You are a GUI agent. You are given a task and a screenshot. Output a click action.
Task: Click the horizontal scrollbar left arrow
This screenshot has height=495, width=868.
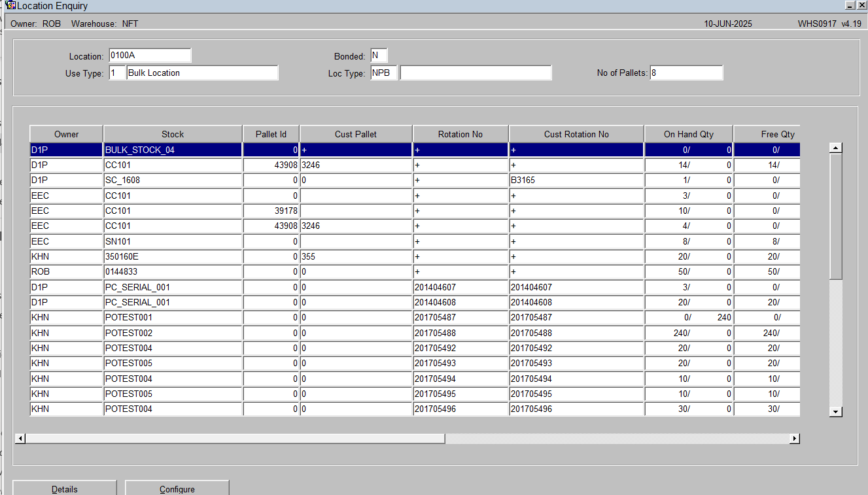[x=20, y=438]
